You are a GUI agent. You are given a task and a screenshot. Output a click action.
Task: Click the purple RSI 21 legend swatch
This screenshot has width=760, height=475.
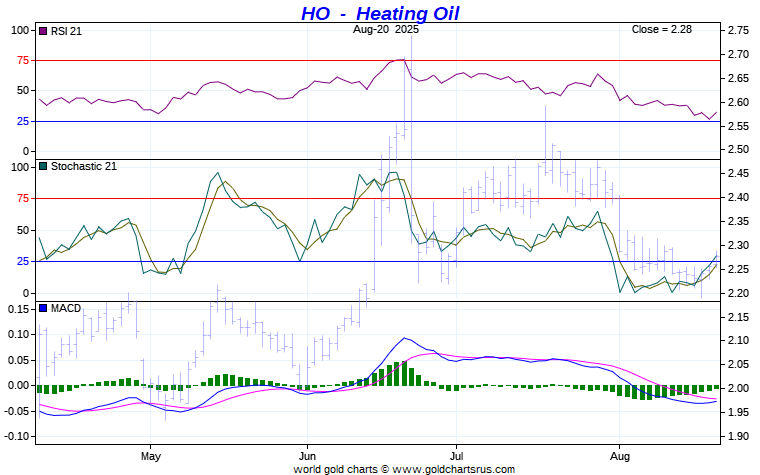[x=42, y=31]
